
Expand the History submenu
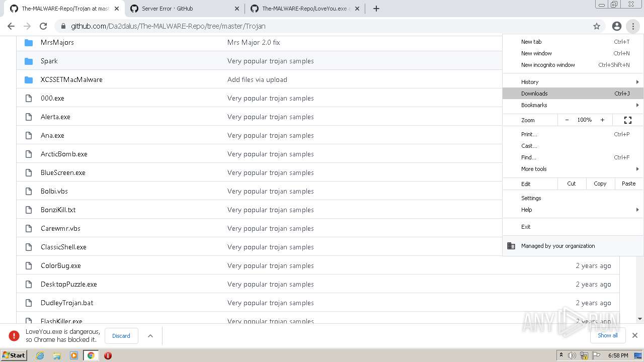[637, 82]
